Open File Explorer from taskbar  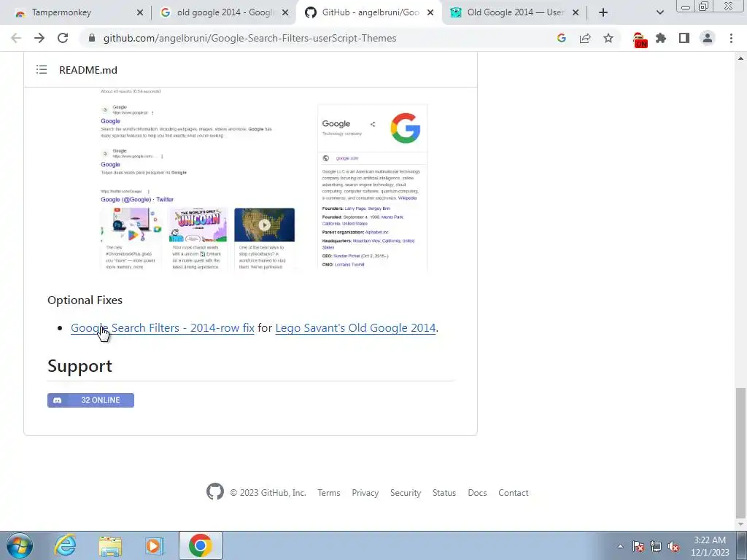110,546
